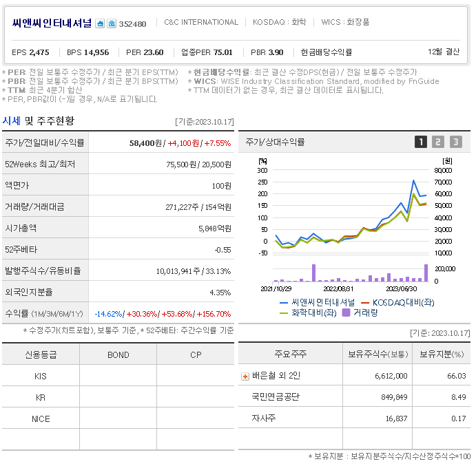Screen dimensions: 476x466
Task: Switch to chart tab 3
Action: coord(455,142)
